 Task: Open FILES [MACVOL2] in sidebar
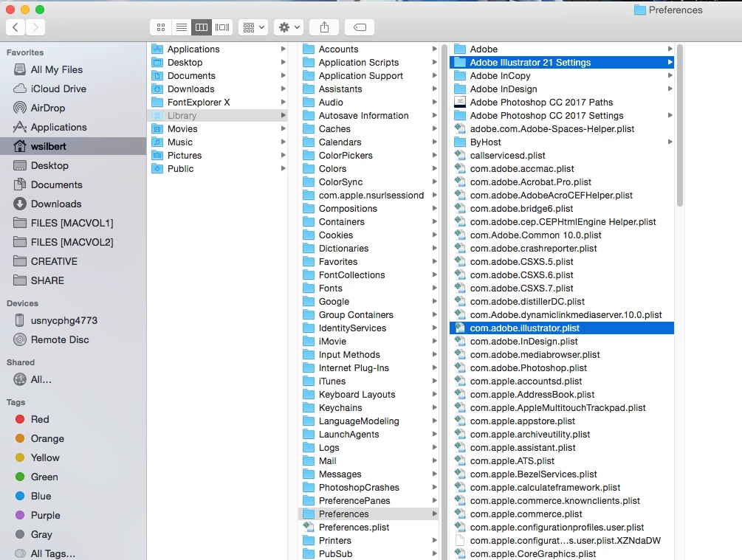click(x=72, y=242)
